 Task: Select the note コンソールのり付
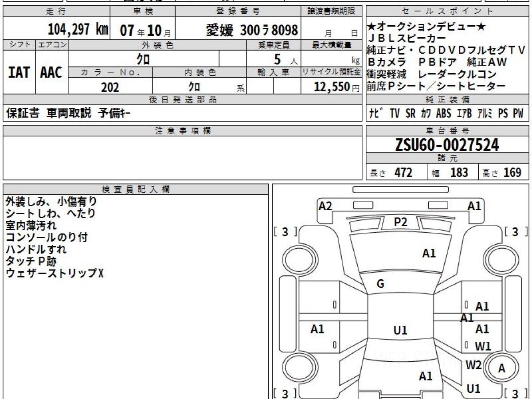(47, 237)
